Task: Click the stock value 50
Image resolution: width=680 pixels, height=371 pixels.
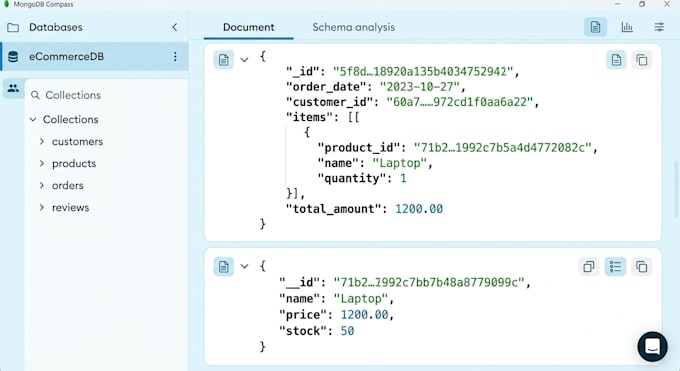Action: [x=347, y=331]
